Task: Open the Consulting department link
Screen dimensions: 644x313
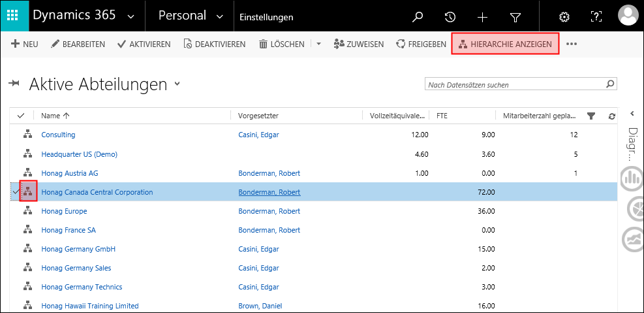Action: (x=58, y=135)
